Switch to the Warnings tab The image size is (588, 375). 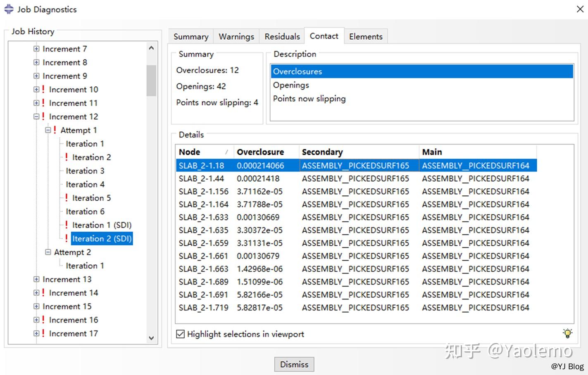(236, 36)
